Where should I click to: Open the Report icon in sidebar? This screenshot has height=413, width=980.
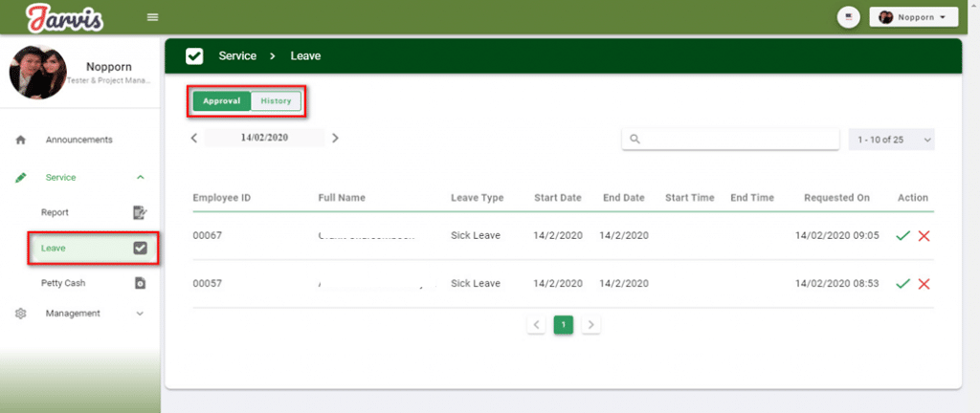(140, 212)
